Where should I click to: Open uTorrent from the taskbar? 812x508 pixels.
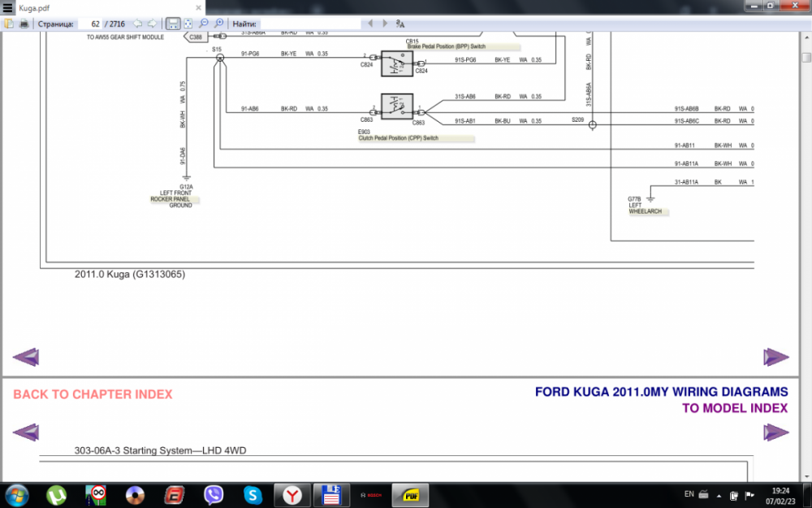(x=56, y=495)
